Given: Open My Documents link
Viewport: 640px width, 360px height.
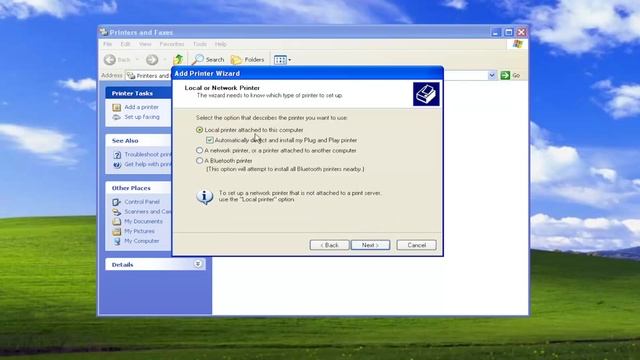Looking at the screenshot, I should point(143,221).
